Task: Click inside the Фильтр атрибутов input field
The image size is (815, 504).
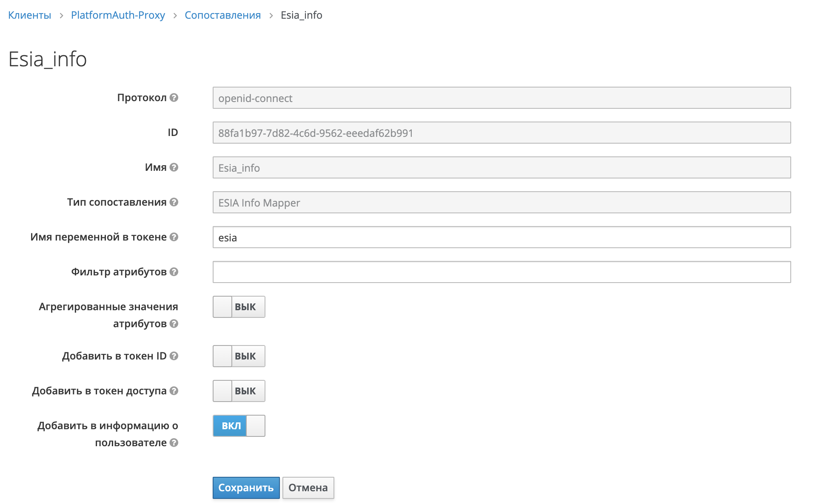Action: tap(501, 272)
